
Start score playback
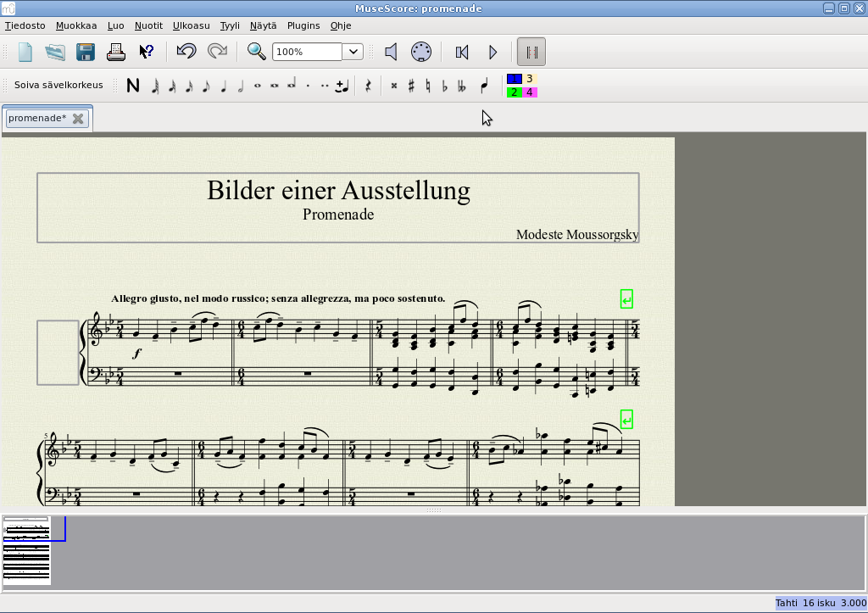(x=492, y=52)
